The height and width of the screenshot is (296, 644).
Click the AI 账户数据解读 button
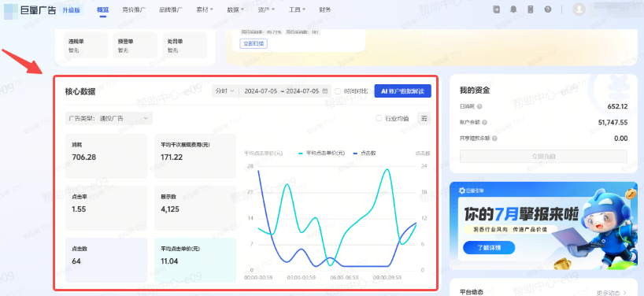point(402,91)
